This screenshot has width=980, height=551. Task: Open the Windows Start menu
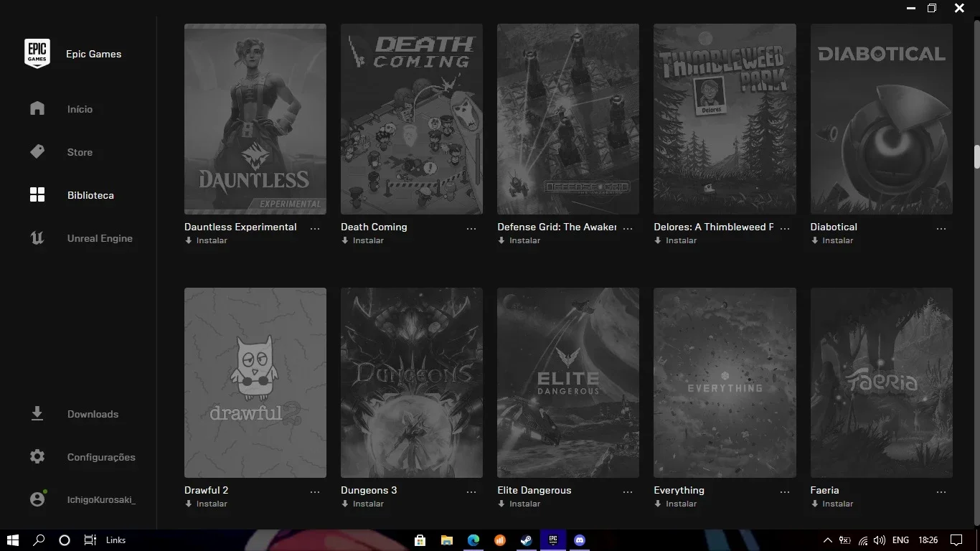[12, 540]
